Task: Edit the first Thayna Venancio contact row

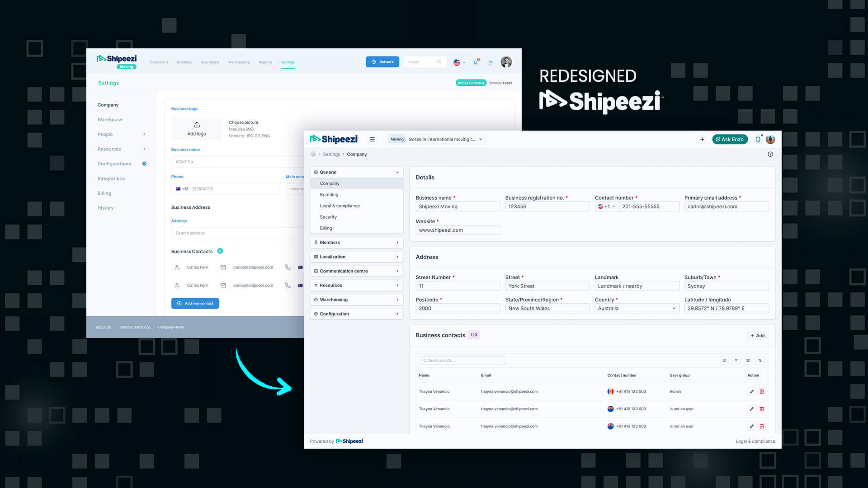Action: 751,392
